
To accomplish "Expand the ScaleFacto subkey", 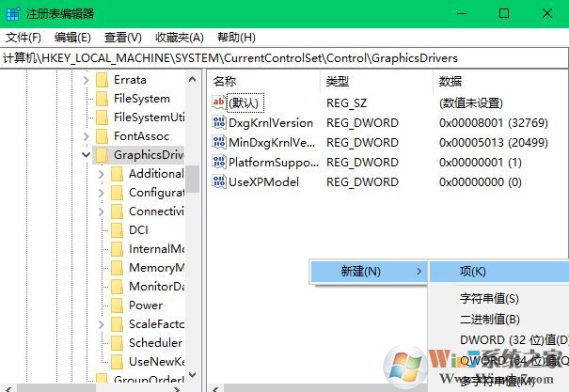I will [x=102, y=324].
